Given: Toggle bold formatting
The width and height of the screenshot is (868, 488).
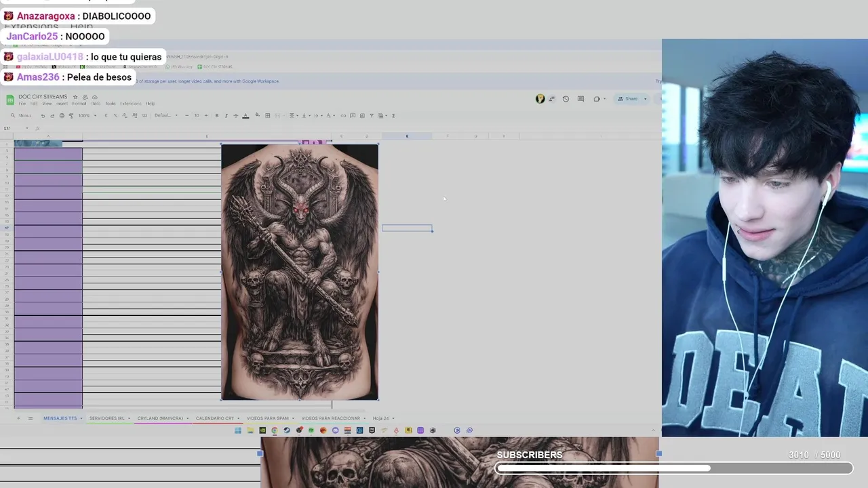Looking at the screenshot, I should click(x=217, y=115).
